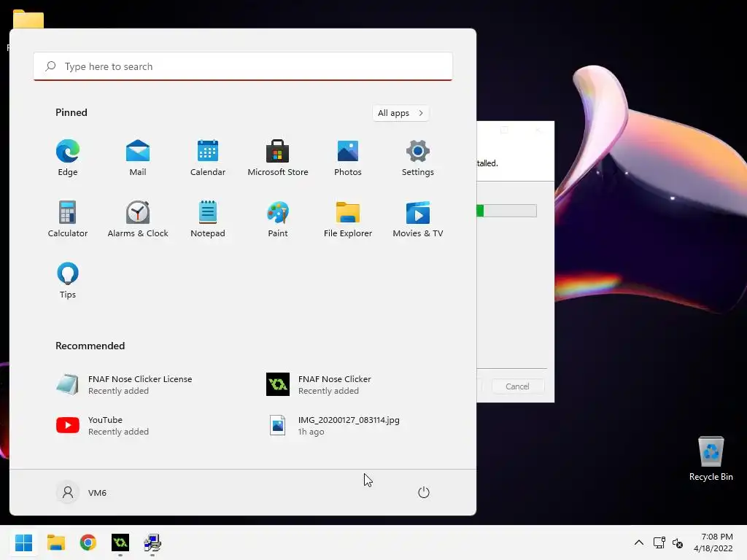Launch Notepad from pinned apps

(208, 219)
